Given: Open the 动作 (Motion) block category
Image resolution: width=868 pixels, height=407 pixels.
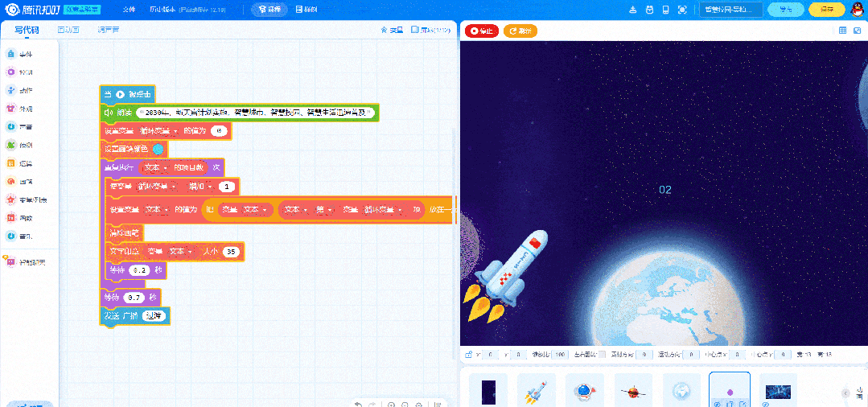Looking at the screenshot, I should click(19, 90).
